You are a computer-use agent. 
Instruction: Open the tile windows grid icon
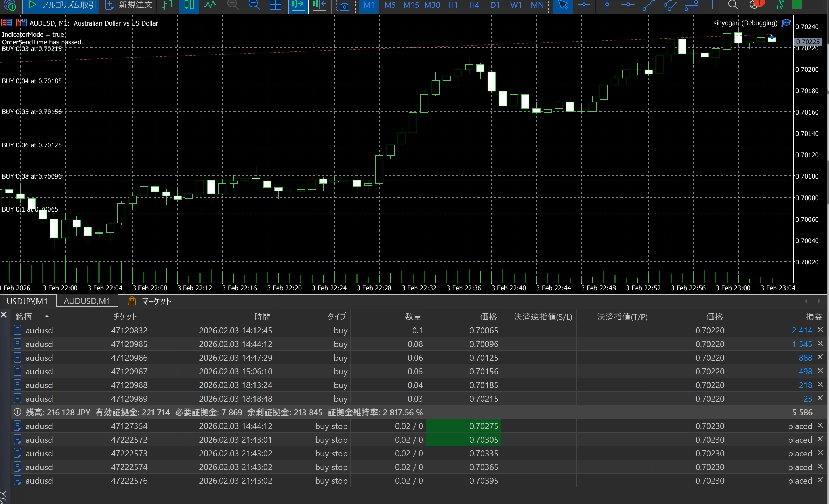click(x=276, y=5)
